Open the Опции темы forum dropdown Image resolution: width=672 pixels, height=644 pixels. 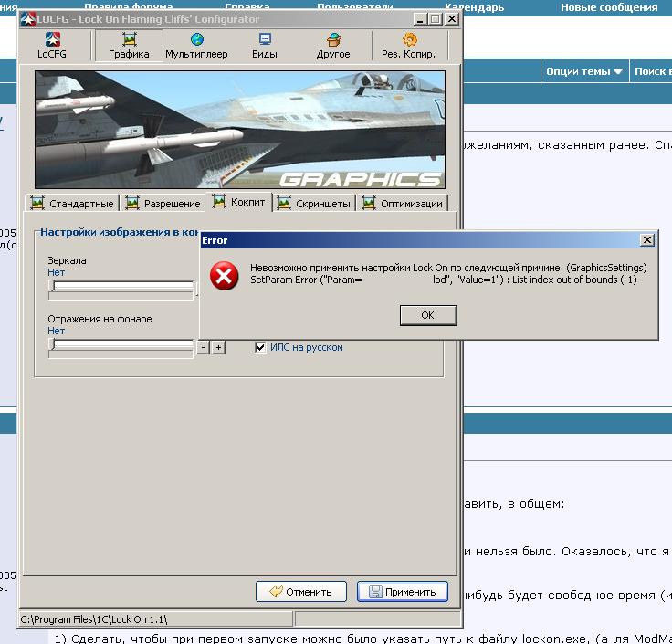click(584, 71)
